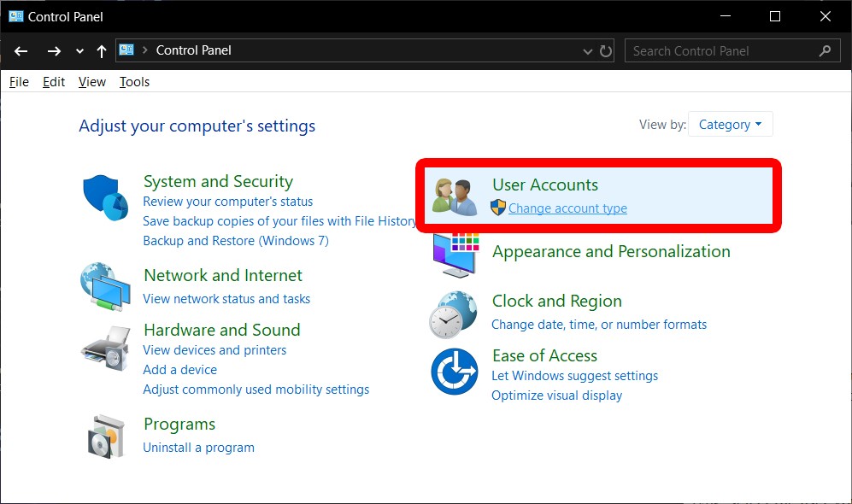Open Clock and Region via the clock icon
Screen dimensions: 852x504
(x=453, y=313)
